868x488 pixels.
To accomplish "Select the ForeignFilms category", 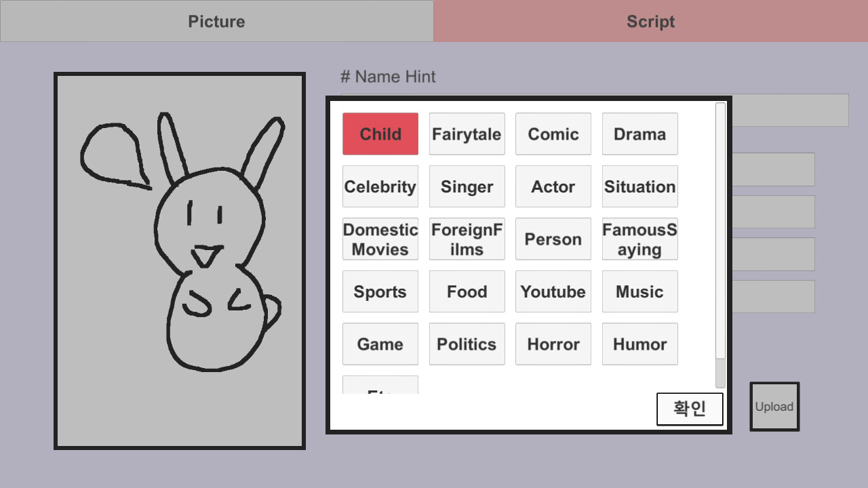I will (x=467, y=239).
